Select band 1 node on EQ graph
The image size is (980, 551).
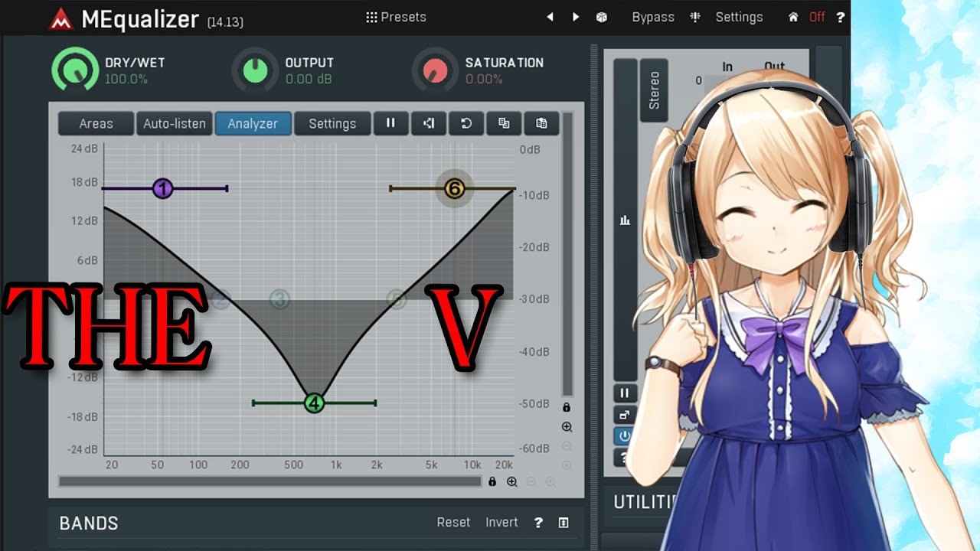tap(162, 188)
